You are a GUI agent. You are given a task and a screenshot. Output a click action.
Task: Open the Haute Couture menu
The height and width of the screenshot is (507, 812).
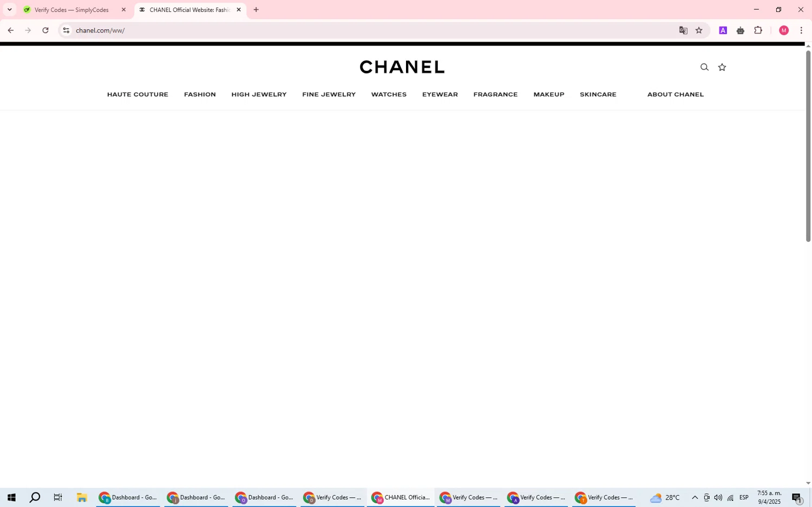(x=137, y=95)
